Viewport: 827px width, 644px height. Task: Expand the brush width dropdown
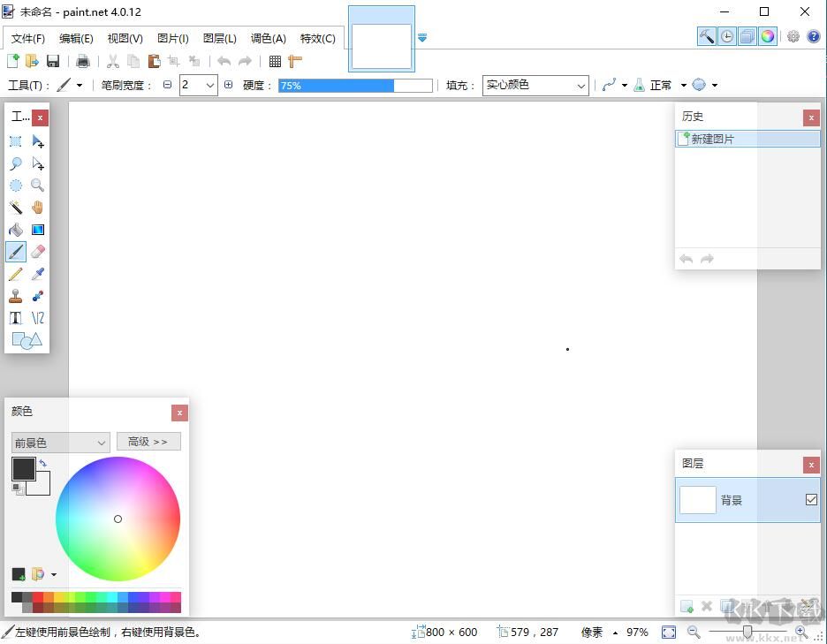click(210, 85)
